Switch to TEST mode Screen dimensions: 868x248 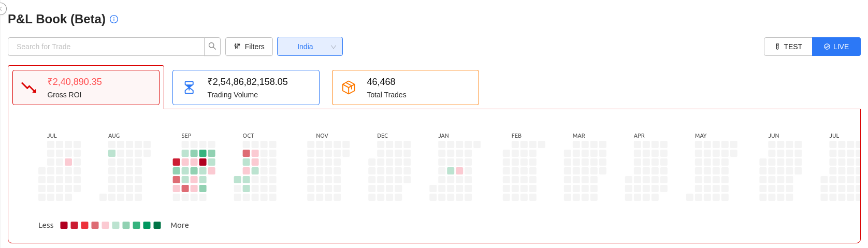pos(788,47)
